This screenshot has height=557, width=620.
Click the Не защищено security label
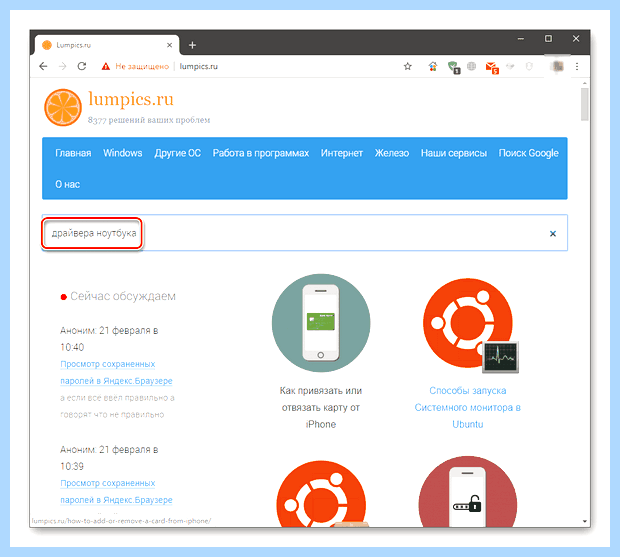click(x=142, y=66)
